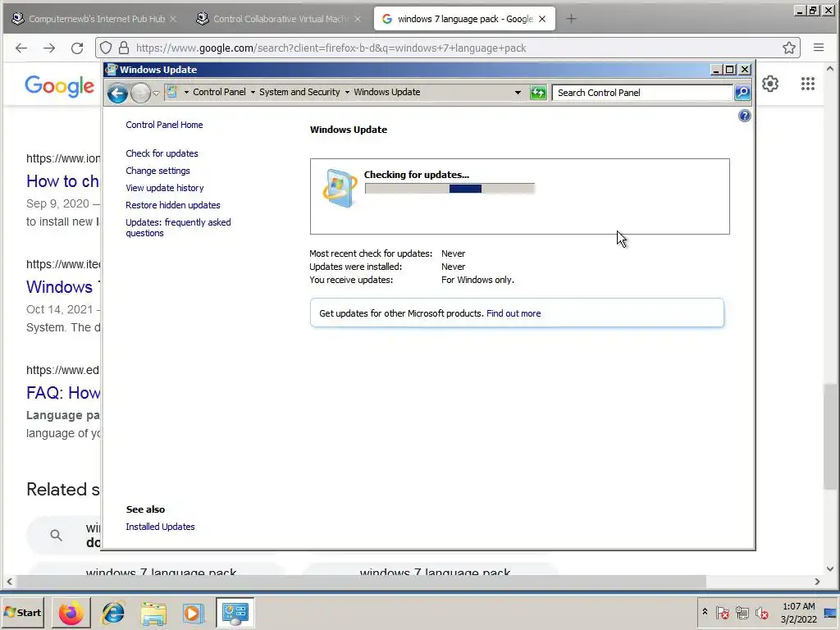Viewport: 840px width, 630px height.
Task: Open the 'How to ch' Google search result
Action: click(62, 181)
